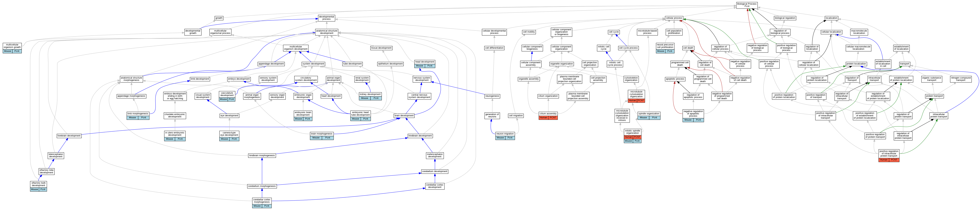This screenshot has height=210, width=980.
Task: Select the growth node
Action: [x=219, y=18]
